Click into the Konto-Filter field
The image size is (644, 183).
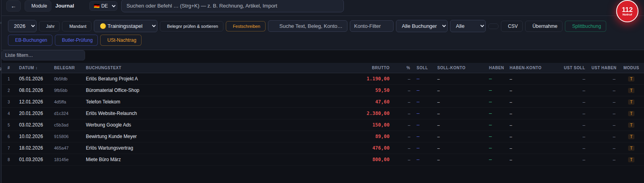(x=372, y=26)
